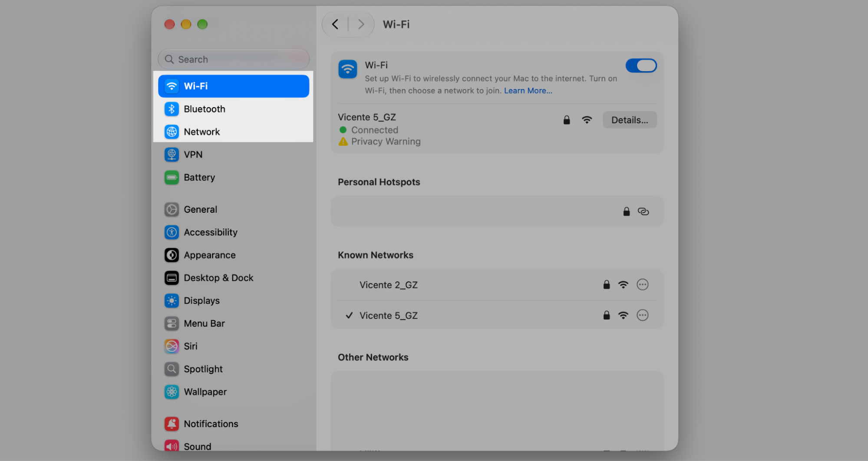This screenshot has width=868, height=461.
Task: Open more options for known network Vicente 5_GZ
Action: click(x=642, y=315)
